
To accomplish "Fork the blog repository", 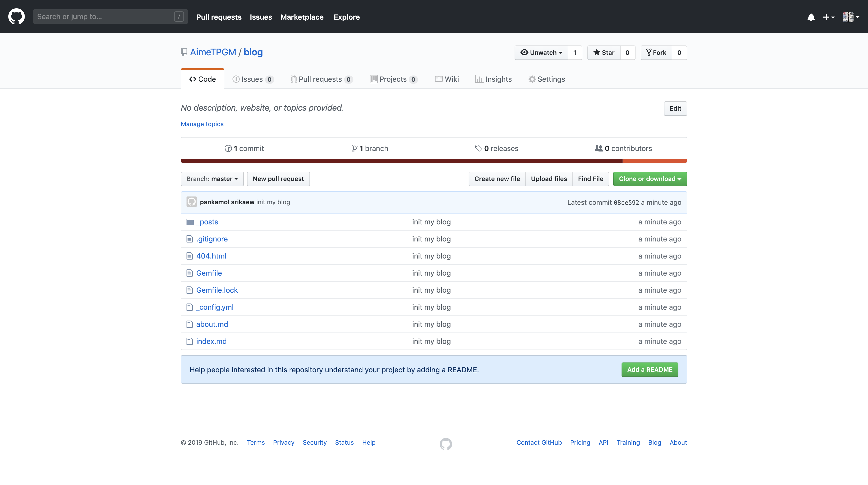I will (x=656, y=53).
